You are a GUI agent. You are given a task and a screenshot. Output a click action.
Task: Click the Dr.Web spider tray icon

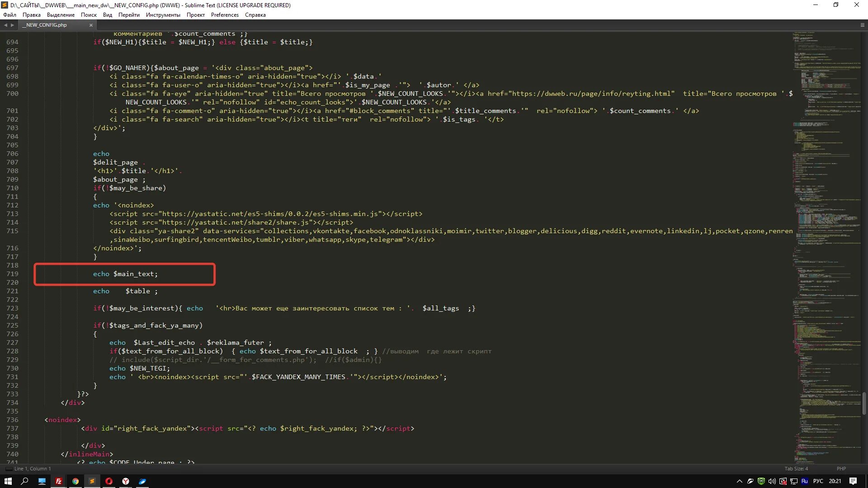[x=761, y=481]
